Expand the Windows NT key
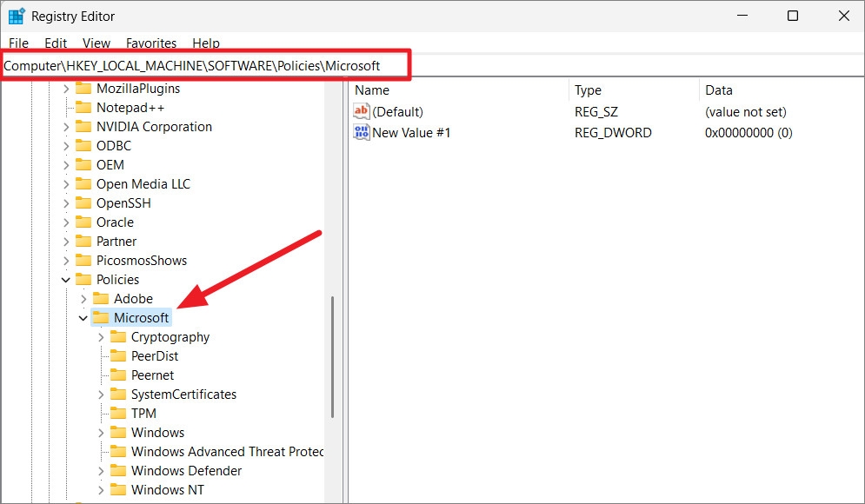The width and height of the screenshot is (865, 504). click(x=103, y=489)
